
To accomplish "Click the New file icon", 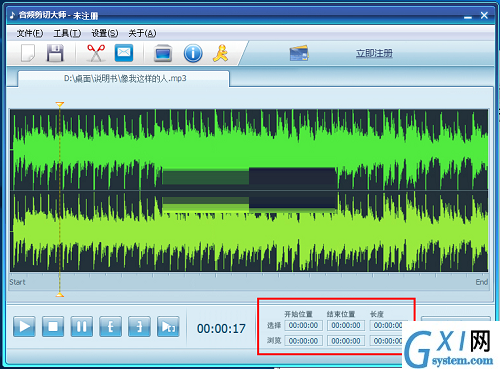I will coord(28,53).
